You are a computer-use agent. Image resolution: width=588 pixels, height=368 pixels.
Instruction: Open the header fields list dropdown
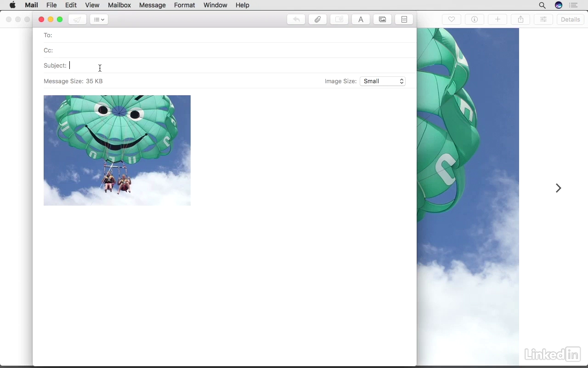coord(99,19)
